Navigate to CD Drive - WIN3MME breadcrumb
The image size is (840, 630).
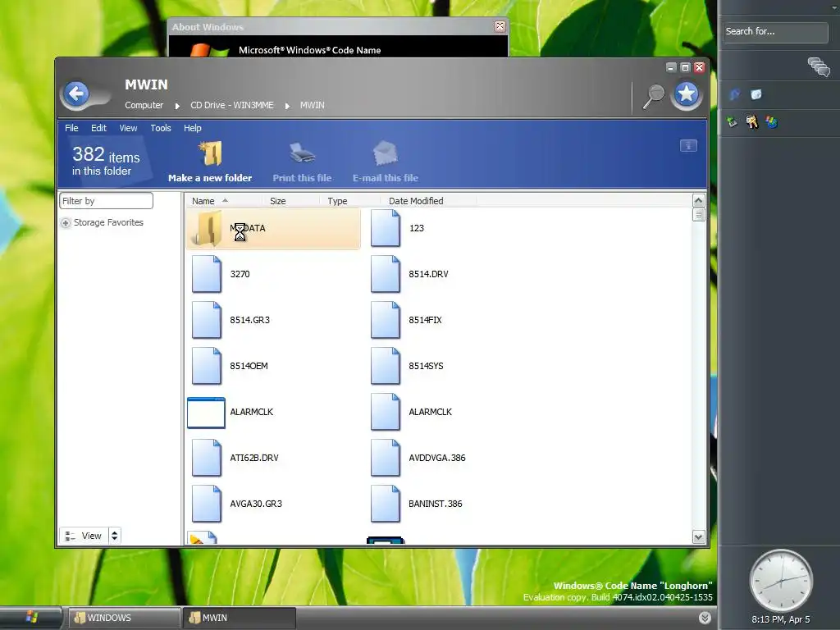coord(232,106)
